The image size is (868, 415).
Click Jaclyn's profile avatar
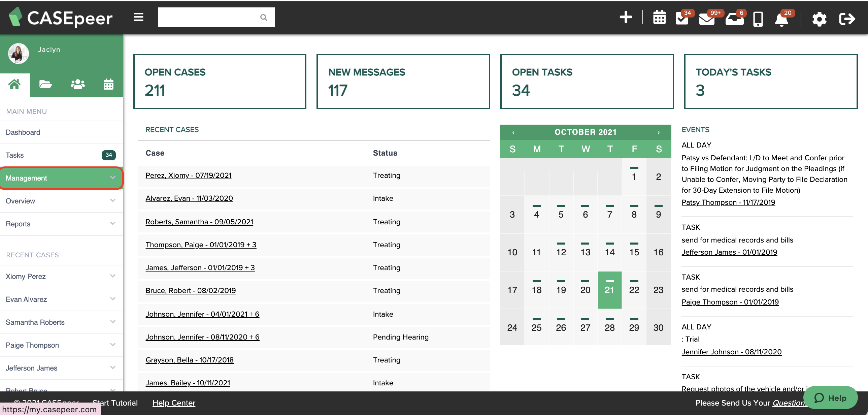tap(19, 53)
